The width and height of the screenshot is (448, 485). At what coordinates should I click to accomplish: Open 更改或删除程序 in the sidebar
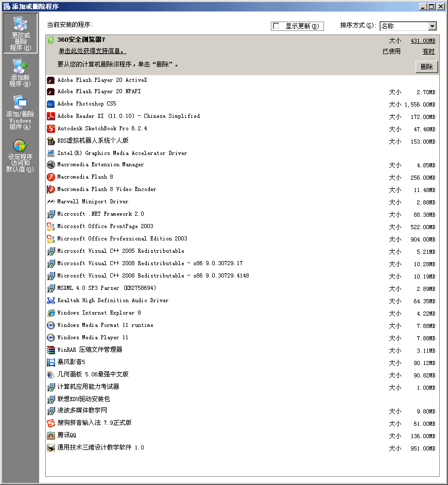[x=21, y=33]
